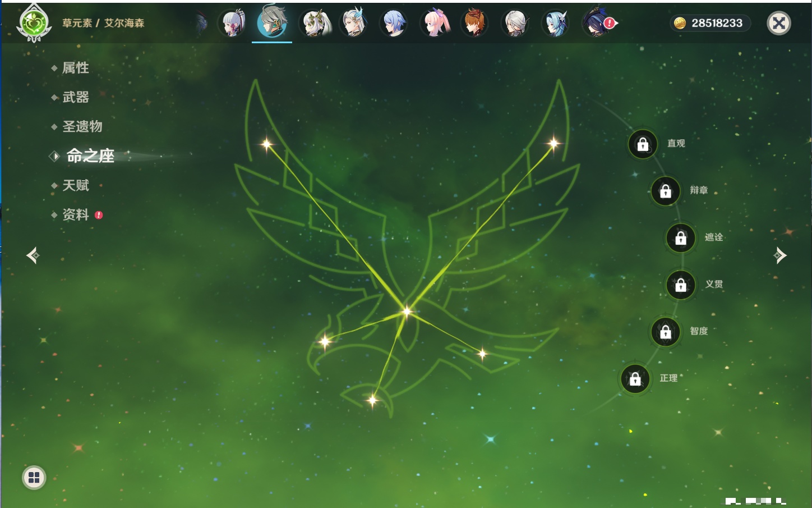Image resolution: width=812 pixels, height=508 pixels.
Task: Select the pink-haired avatar
Action: 435,24
